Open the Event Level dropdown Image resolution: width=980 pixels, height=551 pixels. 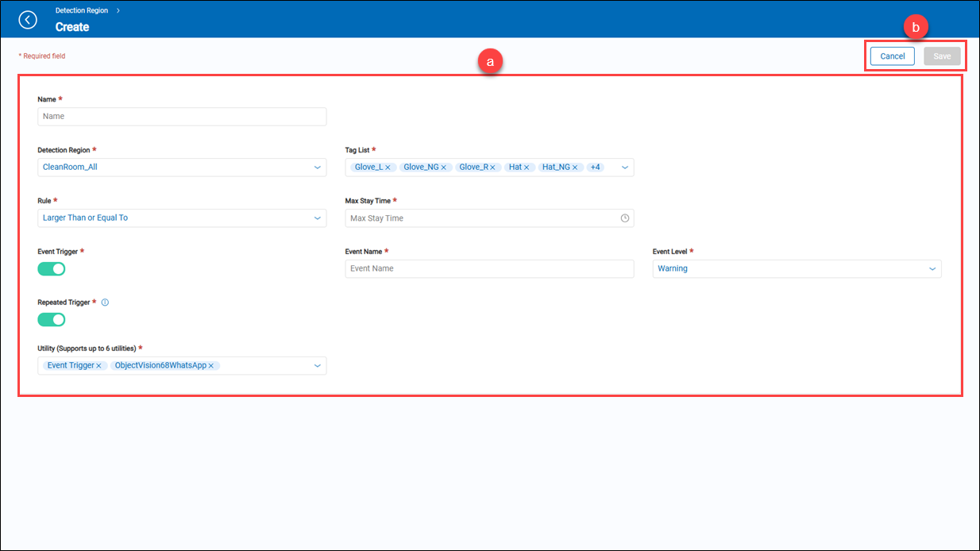[797, 269]
